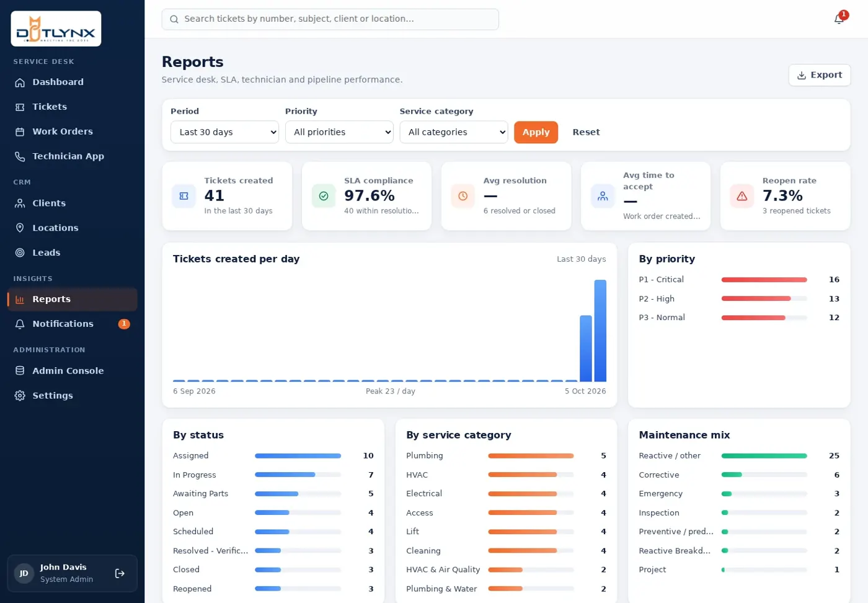The width and height of the screenshot is (868, 603).
Task: Click the orange badge on Notifications
Action: [x=124, y=324]
